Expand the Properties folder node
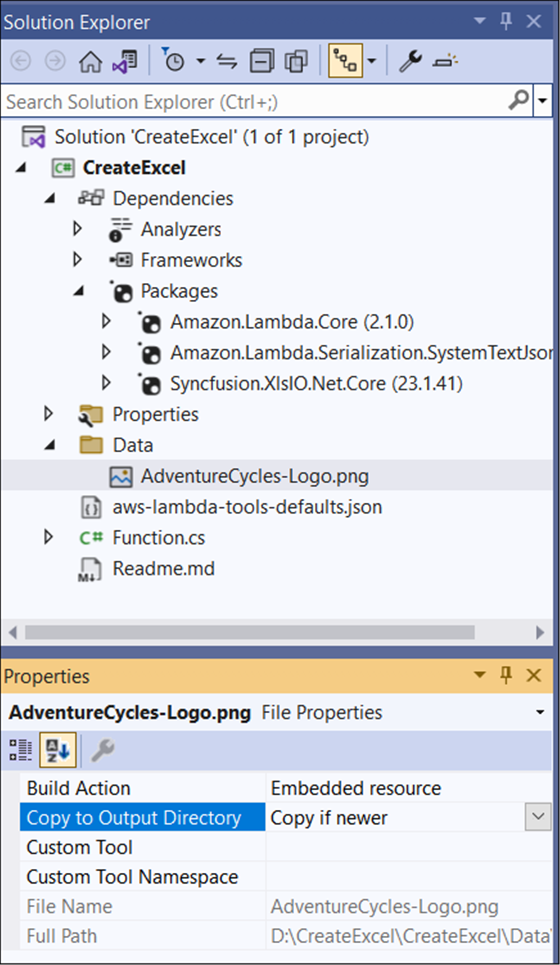This screenshot has height=965, width=560. (x=48, y=414)
